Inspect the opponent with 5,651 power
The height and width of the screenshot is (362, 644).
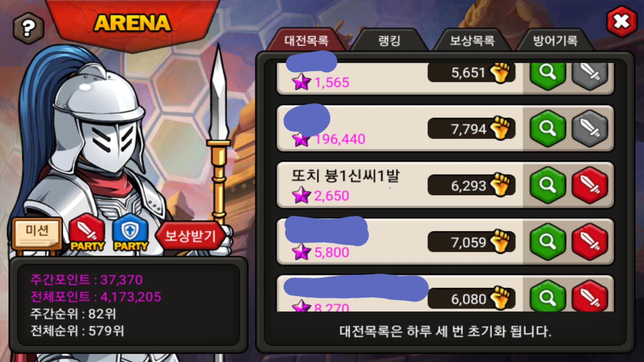coord(547,74)
